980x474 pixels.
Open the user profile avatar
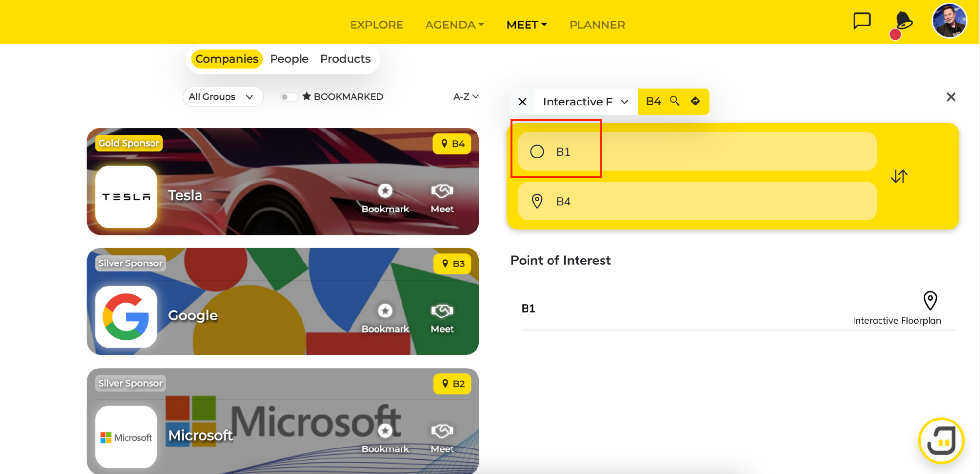click(949, 21)
